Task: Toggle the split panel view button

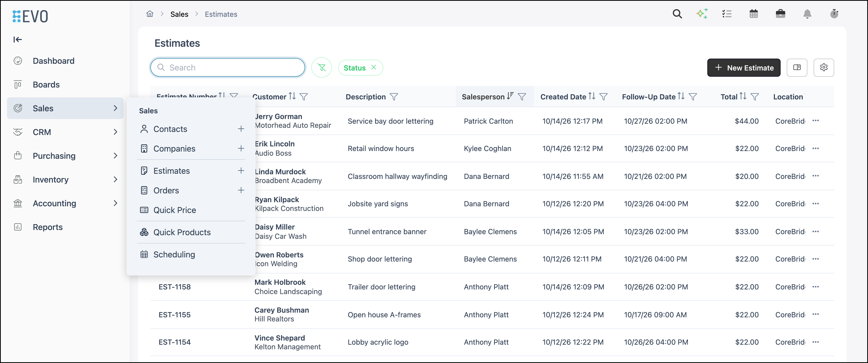Action: (797, 67)
